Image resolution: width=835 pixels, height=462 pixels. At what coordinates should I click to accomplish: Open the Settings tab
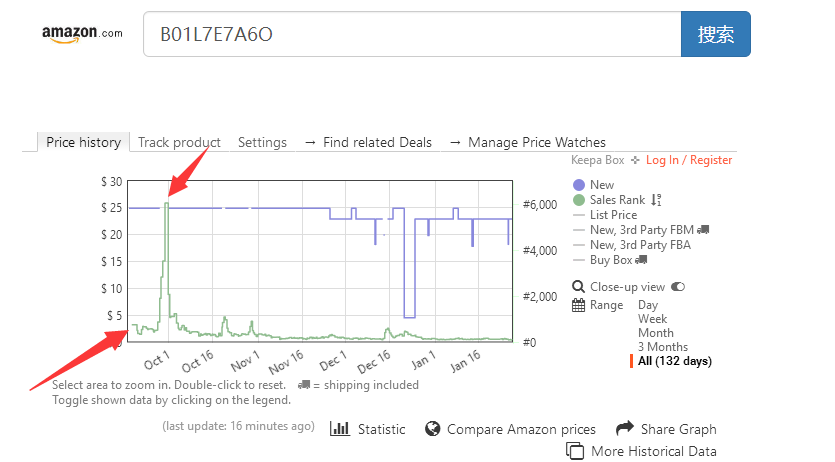[262, 142]
